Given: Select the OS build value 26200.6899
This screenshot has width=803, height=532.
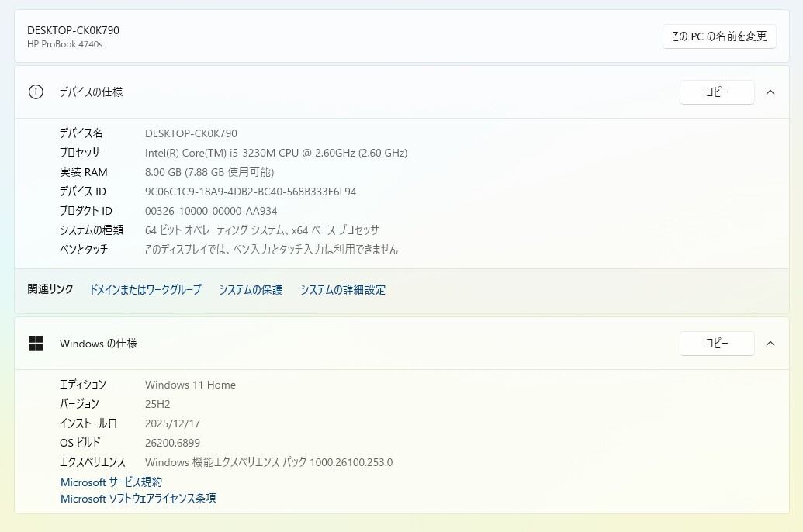Looking at the screenshot, I should (172, 443).
